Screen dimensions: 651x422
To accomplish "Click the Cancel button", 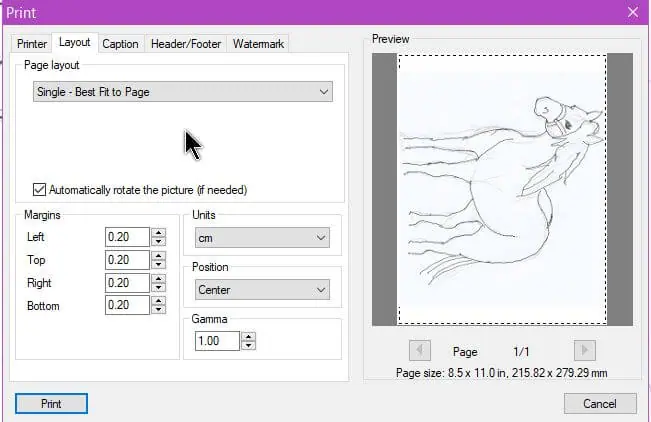I will pyautogui.click(x=600, y=404).
